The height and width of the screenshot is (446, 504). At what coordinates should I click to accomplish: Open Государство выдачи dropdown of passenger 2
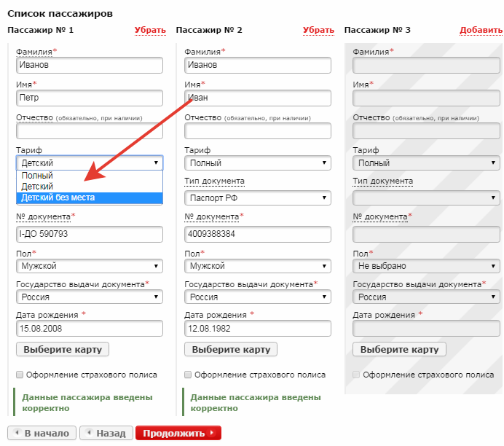click(x=258, y=297)
